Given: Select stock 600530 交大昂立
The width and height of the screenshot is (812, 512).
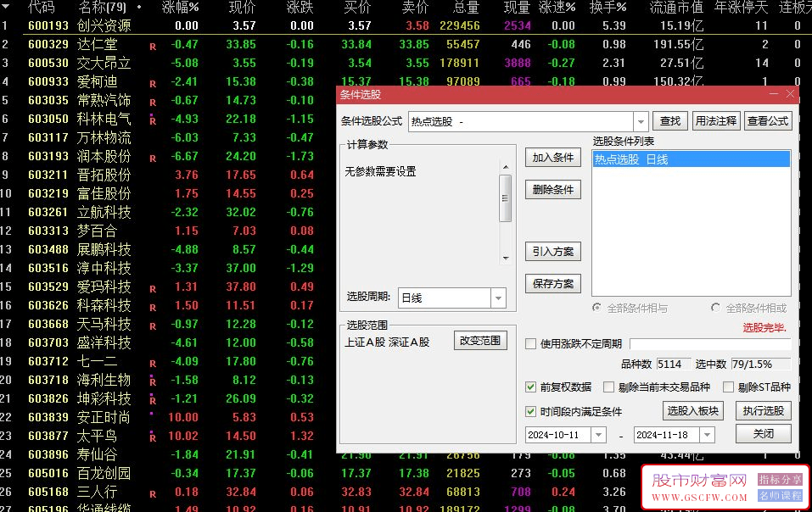Looking at the screenshot, I should (x=406, y=63).
